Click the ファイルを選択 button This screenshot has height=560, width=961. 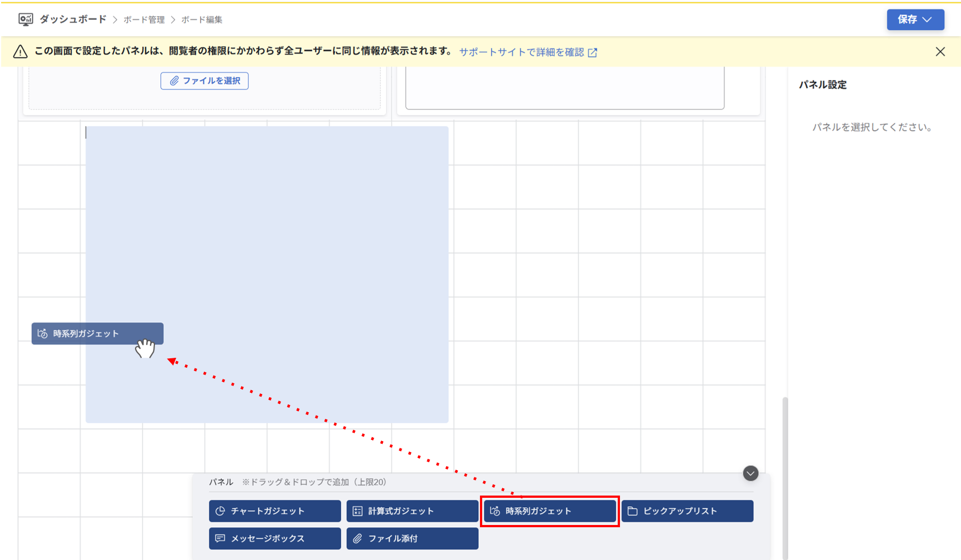click(x=204, y=81)
